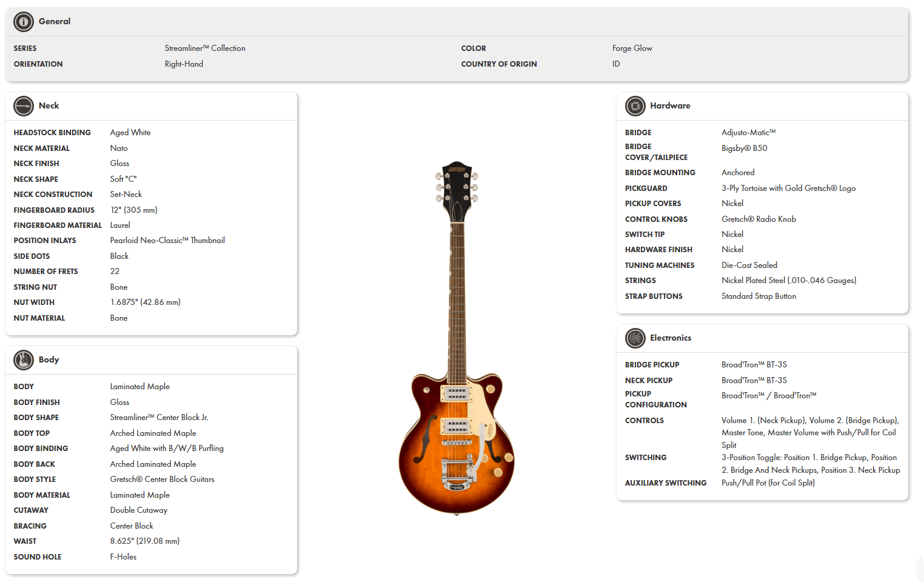The width and height of the screenshot is (924, 585).
Task: Click the Bridge value Adjusto-Matic™
Action: point(749,132)
